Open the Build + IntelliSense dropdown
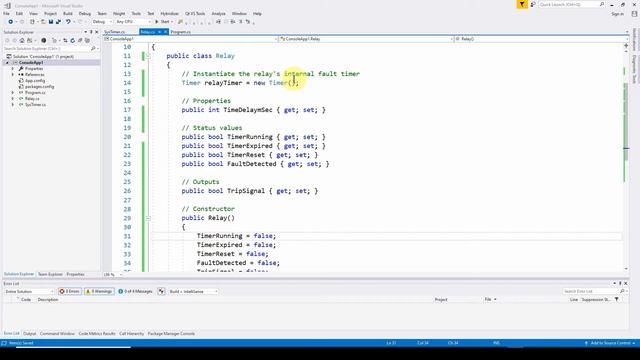This screenshot has width=640, height=360. pos(193,291)
